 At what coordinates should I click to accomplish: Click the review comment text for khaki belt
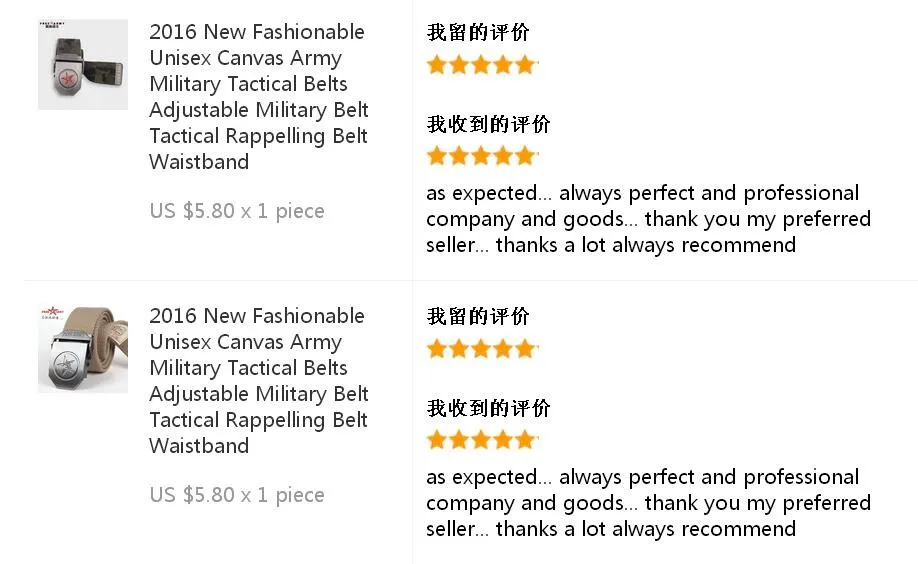648,503
